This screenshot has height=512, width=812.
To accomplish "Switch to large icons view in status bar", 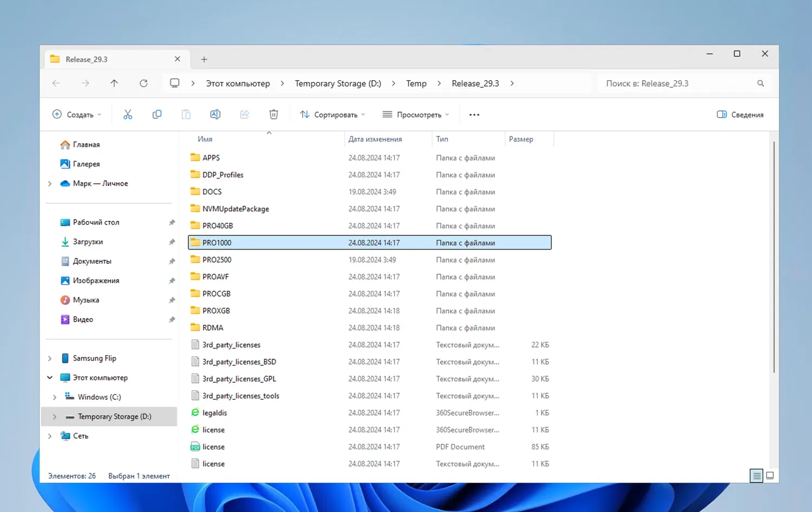I will [x=770, y=476].
